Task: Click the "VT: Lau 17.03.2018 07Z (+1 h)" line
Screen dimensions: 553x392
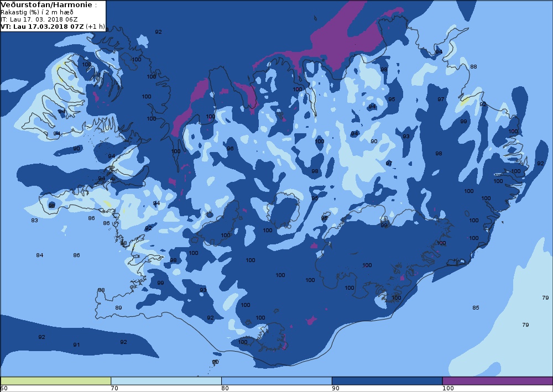Action: click(53, 27)
